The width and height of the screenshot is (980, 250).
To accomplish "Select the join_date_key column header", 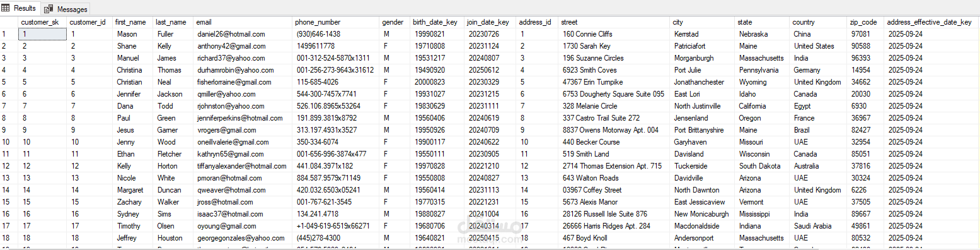I will [490, 22].
